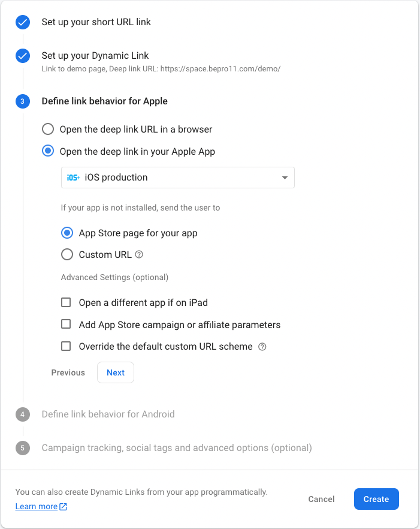Click help icon next to Override URL scheme
Viewport: 420px width, 529px height.
coord(262,347)
